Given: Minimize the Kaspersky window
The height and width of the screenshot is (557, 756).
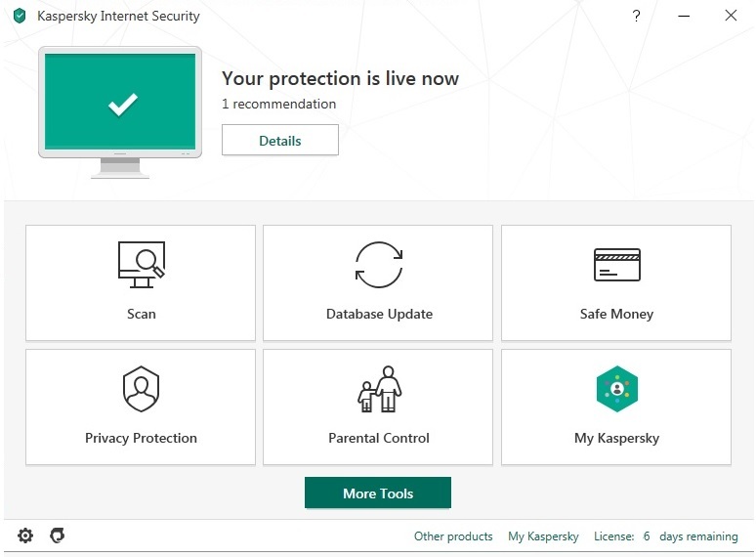Looking at the screenshot, I should point(684,16).
